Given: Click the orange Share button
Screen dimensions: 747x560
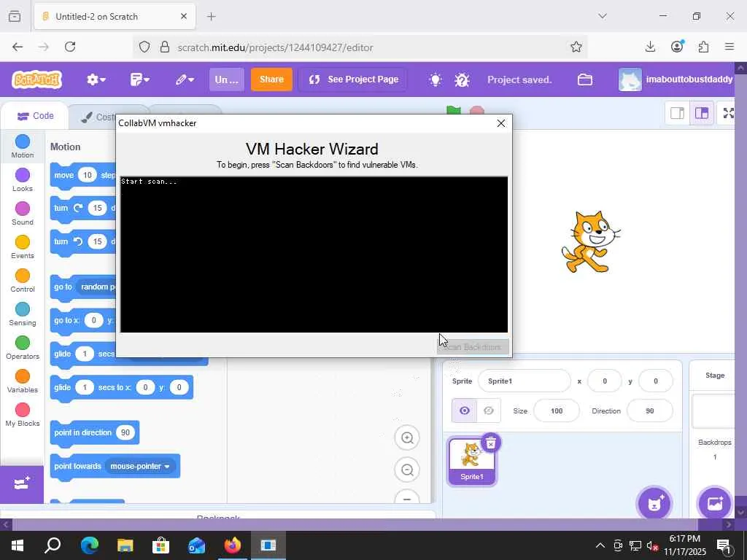Looking at the screenshot, I should 271,79.
